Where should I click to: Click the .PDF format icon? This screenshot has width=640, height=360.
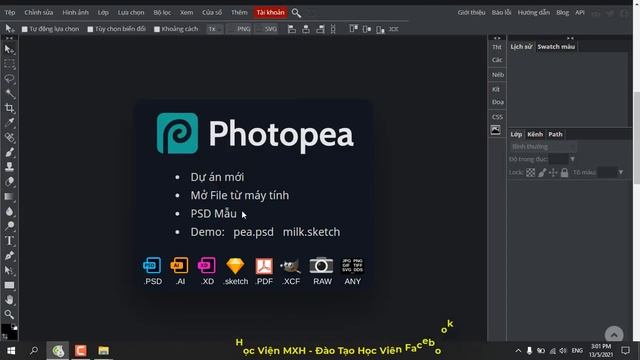(x=264, y=266)
